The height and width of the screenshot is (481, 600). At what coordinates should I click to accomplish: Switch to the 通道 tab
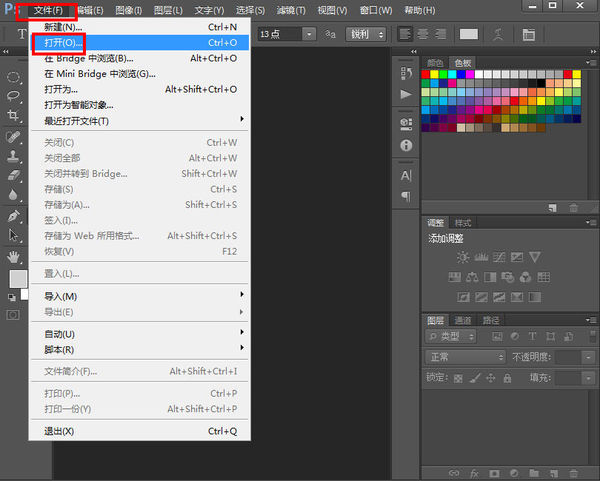[462, 320]
